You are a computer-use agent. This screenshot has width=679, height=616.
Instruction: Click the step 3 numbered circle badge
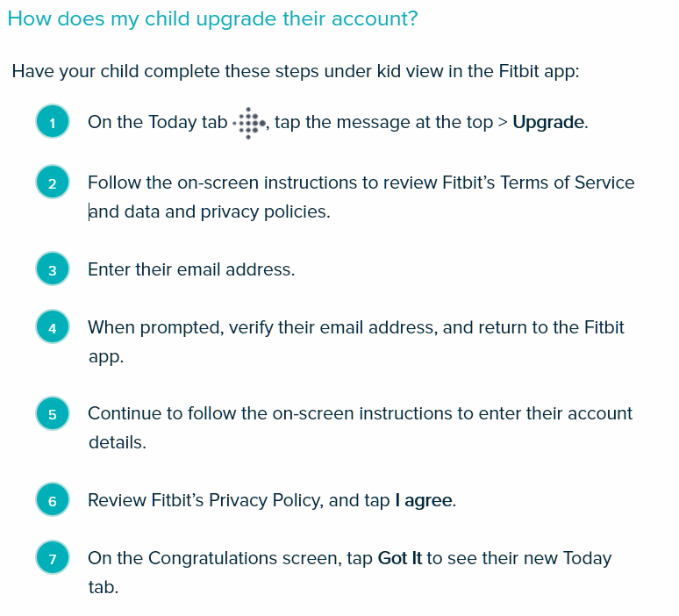53,269
